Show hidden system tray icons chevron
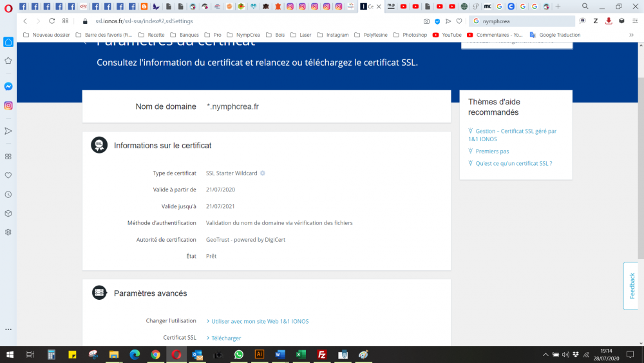 click(545, 355)
